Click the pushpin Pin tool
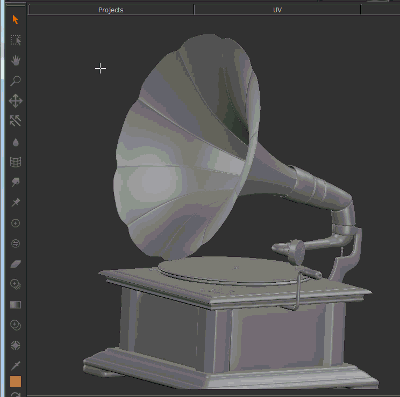 16,202
